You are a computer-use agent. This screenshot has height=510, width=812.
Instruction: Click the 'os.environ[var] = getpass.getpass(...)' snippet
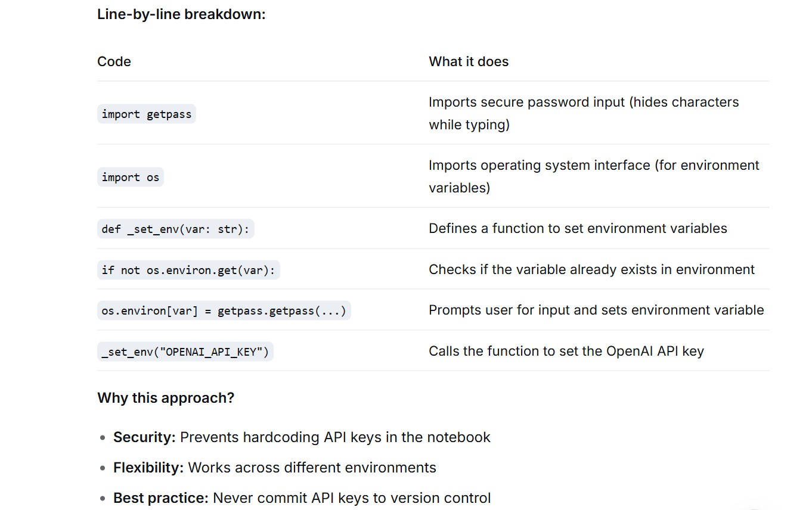(x=224, y=310)
